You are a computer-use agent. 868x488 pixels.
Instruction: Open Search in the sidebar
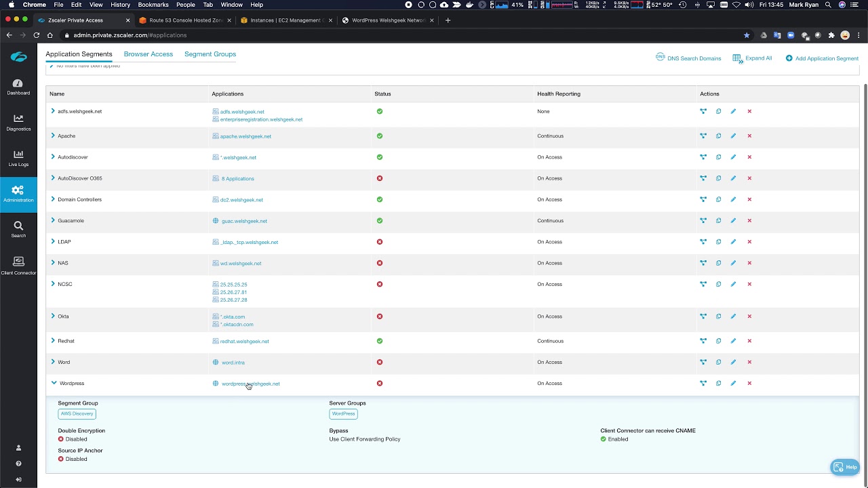point(18,230)
